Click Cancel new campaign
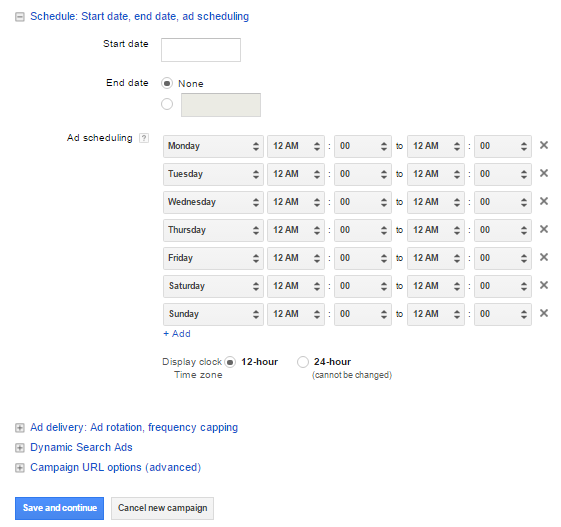Screen dimensions: 561x527 [x=162, y=508]
